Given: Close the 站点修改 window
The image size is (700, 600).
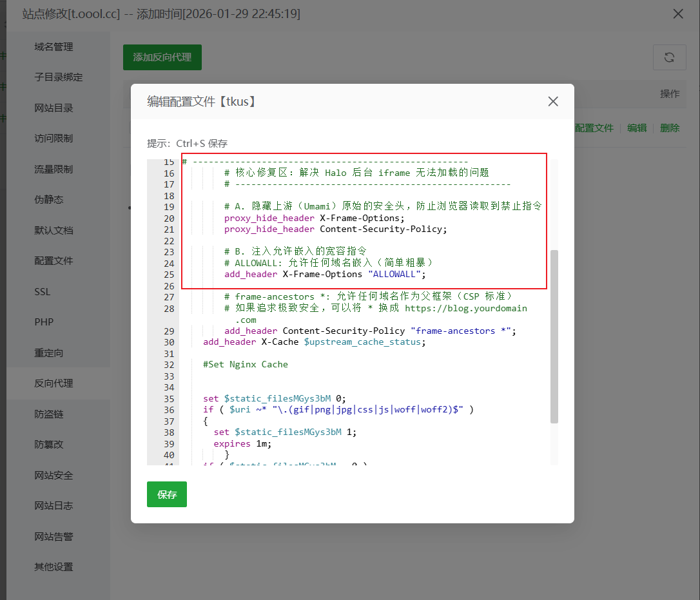Looking at the screenshot, I should (x=677, y=14).
